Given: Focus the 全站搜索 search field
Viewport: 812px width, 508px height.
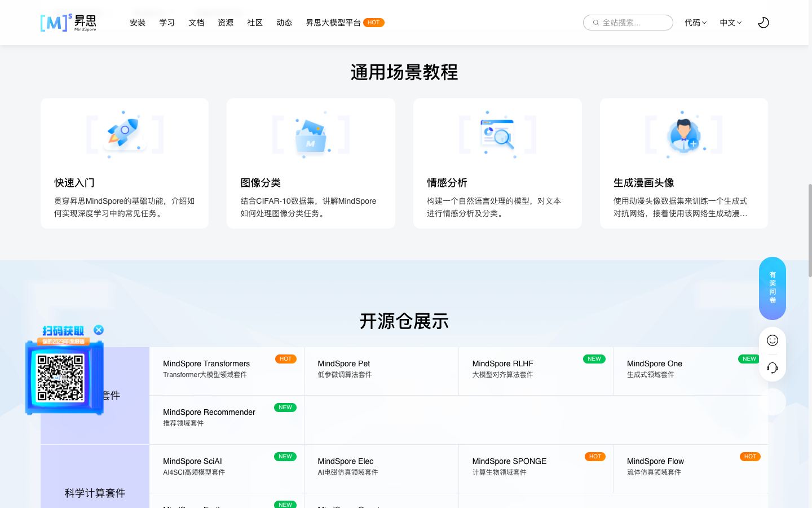Looking at the screenshot, I should tap(628, 23).
